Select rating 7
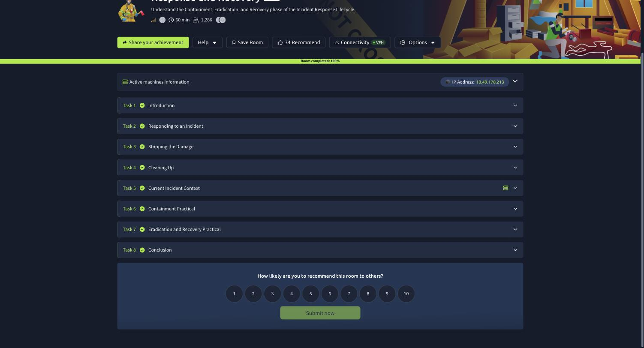This screenshot has height=348, width=644. coord(349,294)
